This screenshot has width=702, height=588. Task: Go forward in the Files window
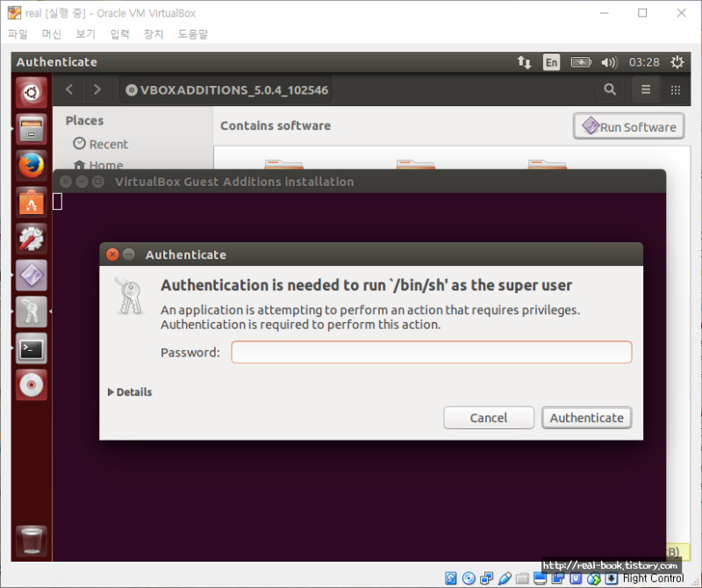[97, 90]
